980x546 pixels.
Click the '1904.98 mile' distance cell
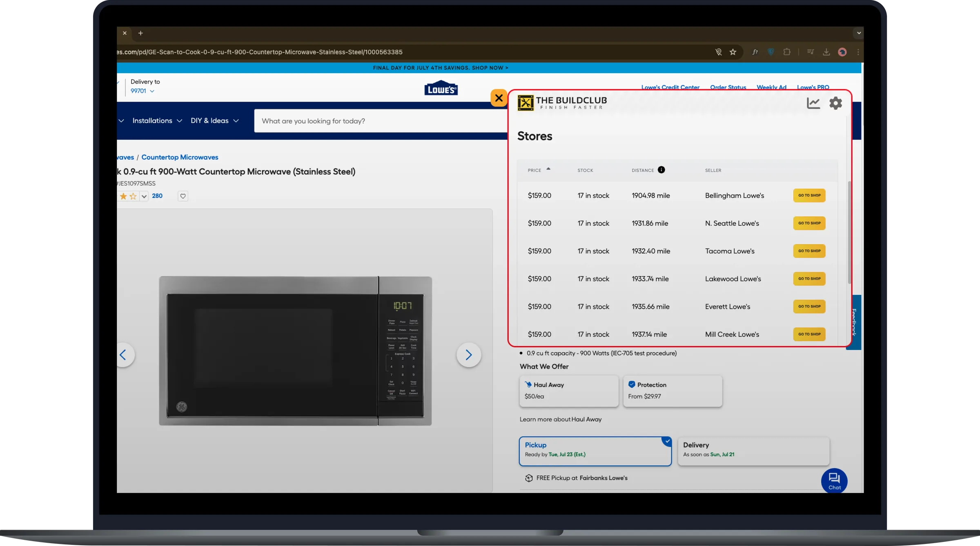[x=651, y=195]
